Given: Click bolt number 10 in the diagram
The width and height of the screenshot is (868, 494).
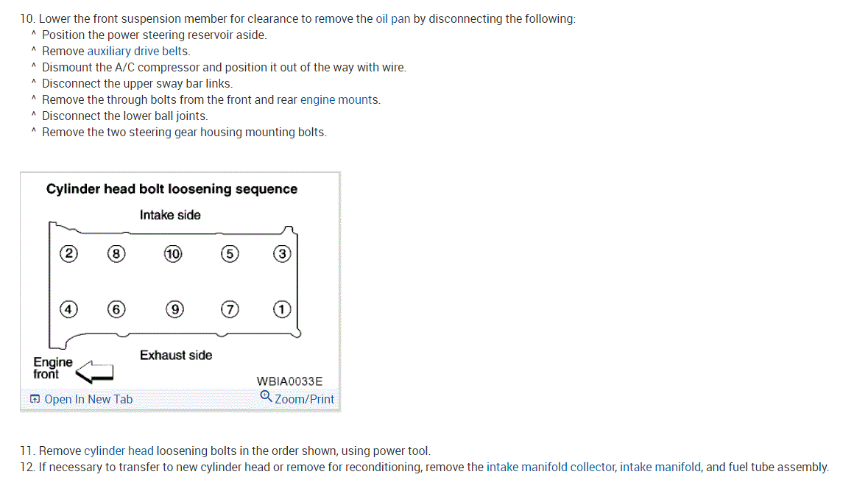Looking at the screenshot, I should tap(172, 254).
